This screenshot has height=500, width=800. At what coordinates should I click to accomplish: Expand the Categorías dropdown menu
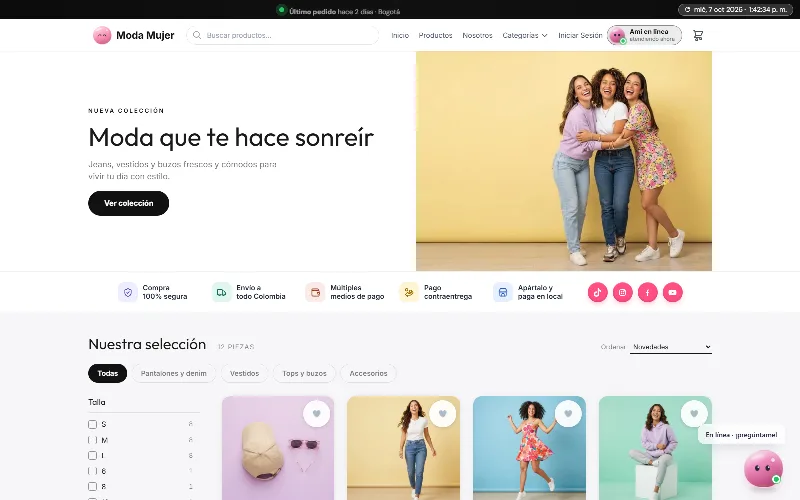tap(524, 35)
